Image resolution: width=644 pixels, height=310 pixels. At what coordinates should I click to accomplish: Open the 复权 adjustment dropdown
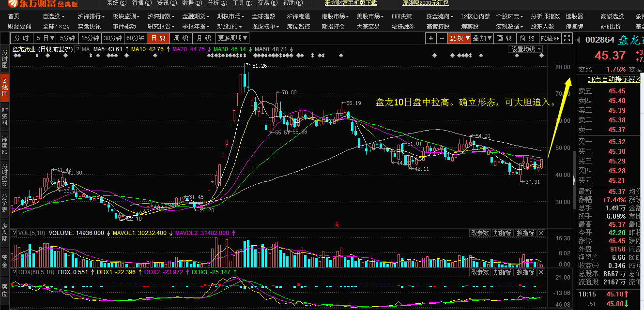click(459, 38)
